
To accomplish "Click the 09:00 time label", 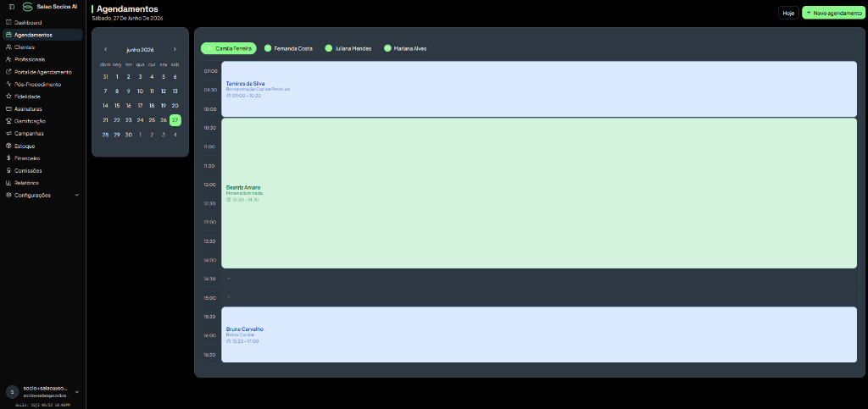I will [x=210, y=71].
